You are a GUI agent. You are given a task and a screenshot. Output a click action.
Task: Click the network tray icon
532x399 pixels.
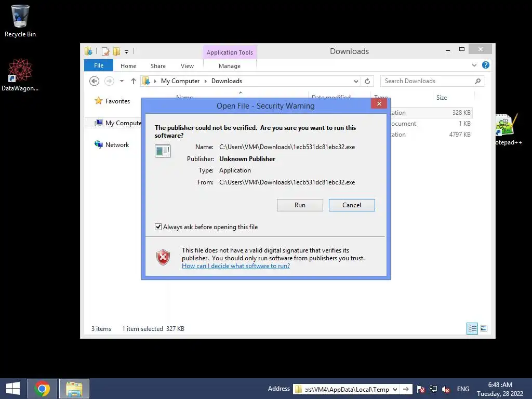(x=433, y=389)
